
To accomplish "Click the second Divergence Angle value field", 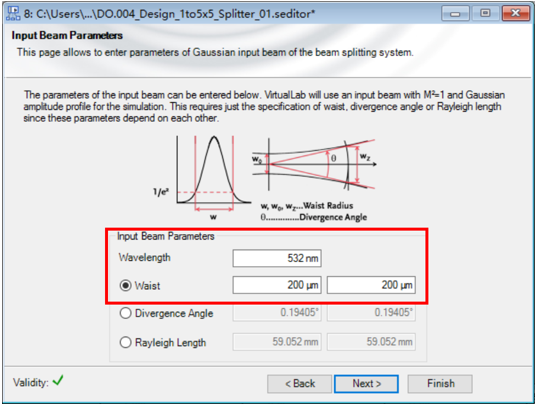I will [371, 313].
